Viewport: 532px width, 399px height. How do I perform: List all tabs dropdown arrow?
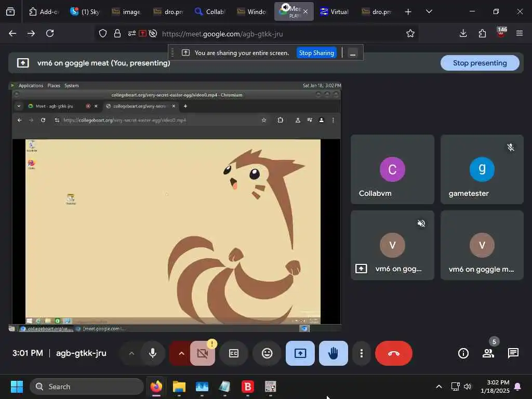pos(429,11)
